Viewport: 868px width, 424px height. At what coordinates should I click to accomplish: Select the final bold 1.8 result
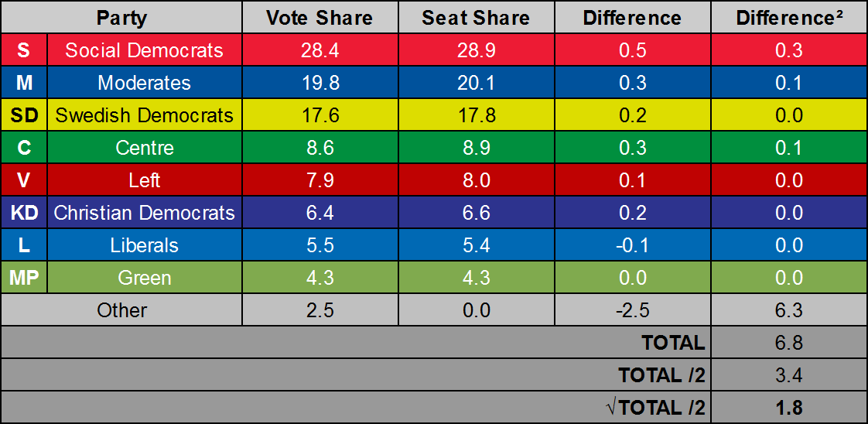[789, 408]
